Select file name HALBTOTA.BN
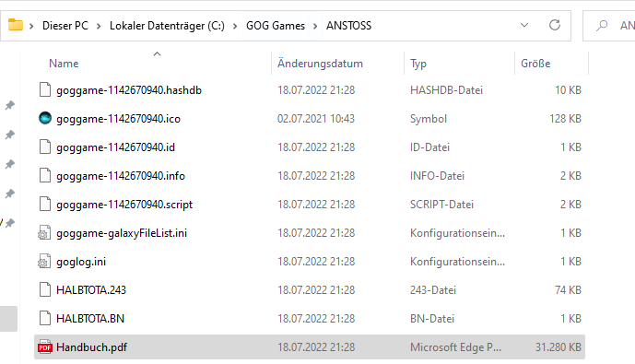 coord(90,319)
